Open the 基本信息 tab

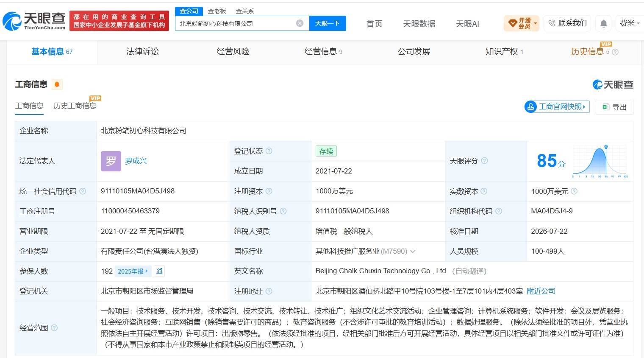(x=52, y=52)
